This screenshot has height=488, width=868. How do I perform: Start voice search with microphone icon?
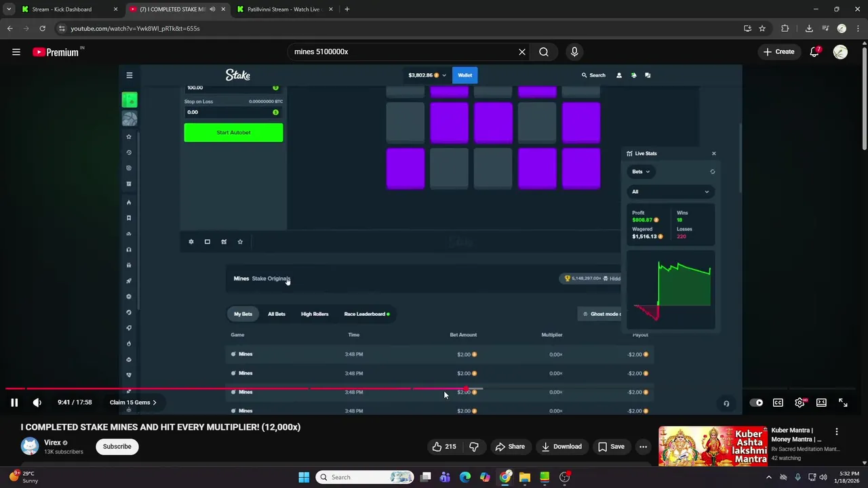point(574,52)
